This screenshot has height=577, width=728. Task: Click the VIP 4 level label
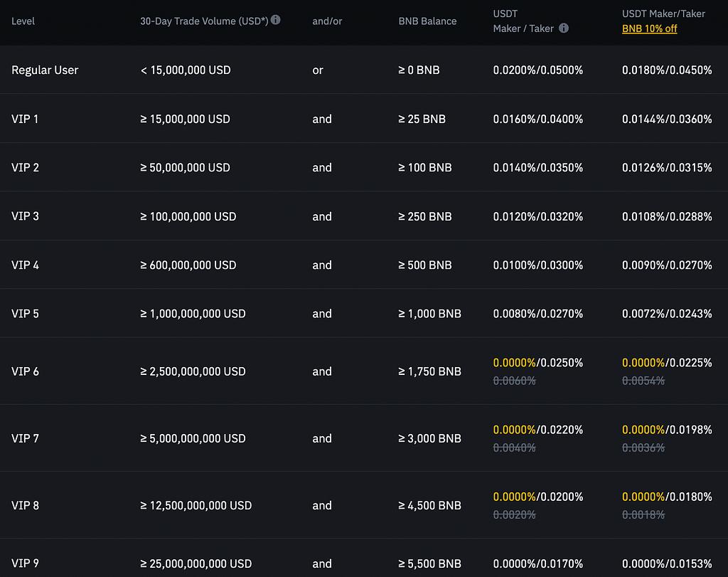[25, 265]
